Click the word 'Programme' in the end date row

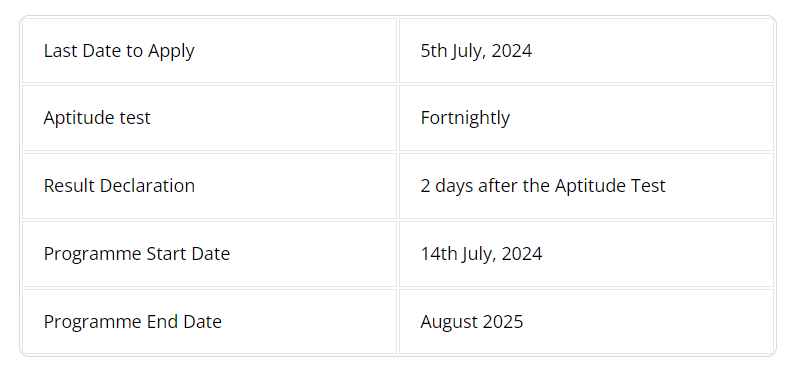pyautogui.click(x=93, y=323)
